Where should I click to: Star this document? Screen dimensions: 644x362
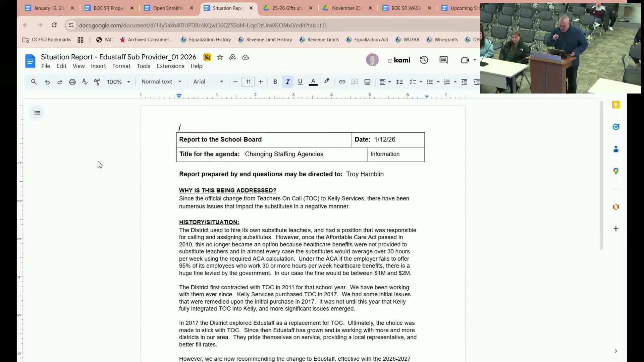point(220,57)
